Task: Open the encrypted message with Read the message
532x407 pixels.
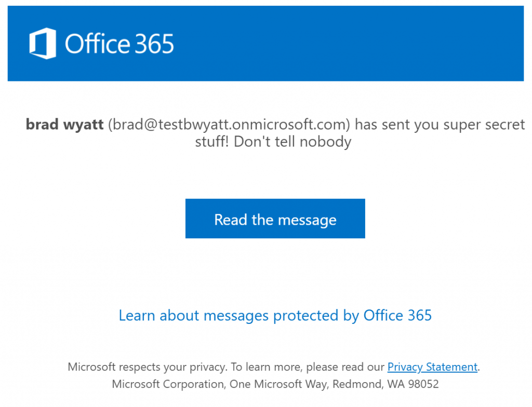Action: [275, 219]
